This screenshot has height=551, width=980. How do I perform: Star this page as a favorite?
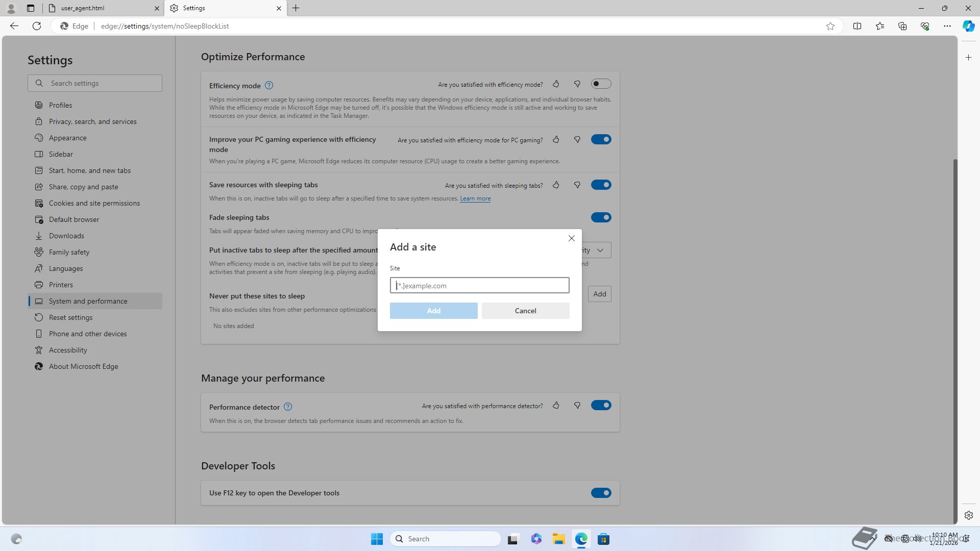(830, 26)
